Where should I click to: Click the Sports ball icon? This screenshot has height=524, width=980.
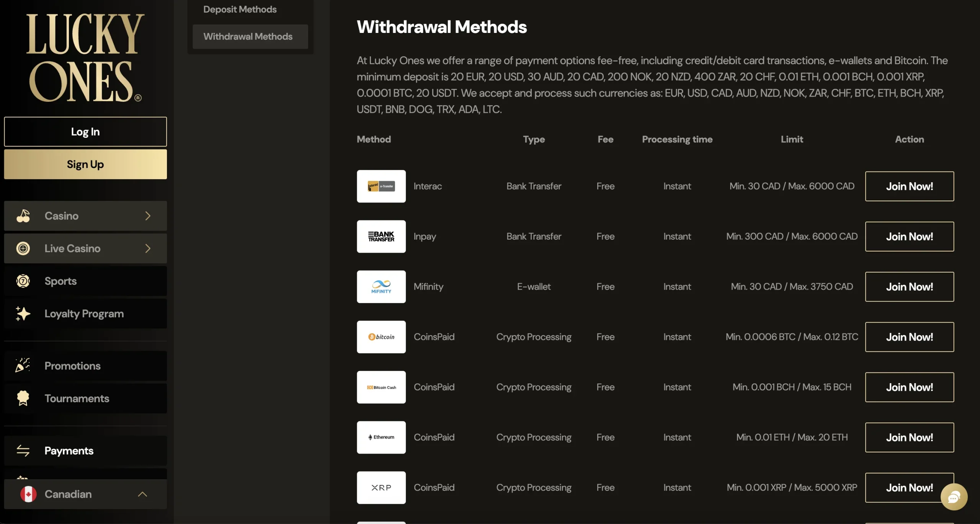23,281
